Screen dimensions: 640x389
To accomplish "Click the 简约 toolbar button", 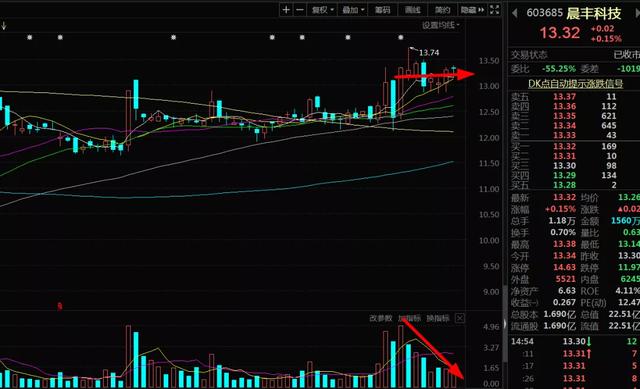I will (x=442, y=10).
